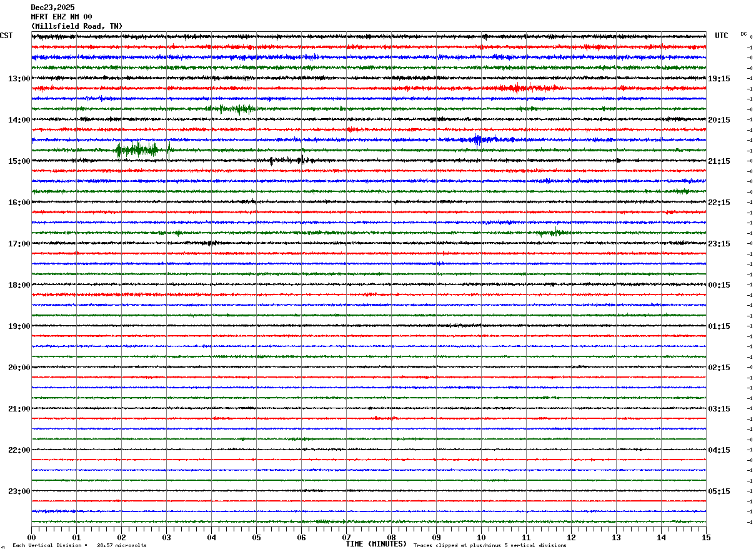This screenshot has height=554, width=756.
Task: Select the 21:00 CST time label
Action: coord(19,409)
